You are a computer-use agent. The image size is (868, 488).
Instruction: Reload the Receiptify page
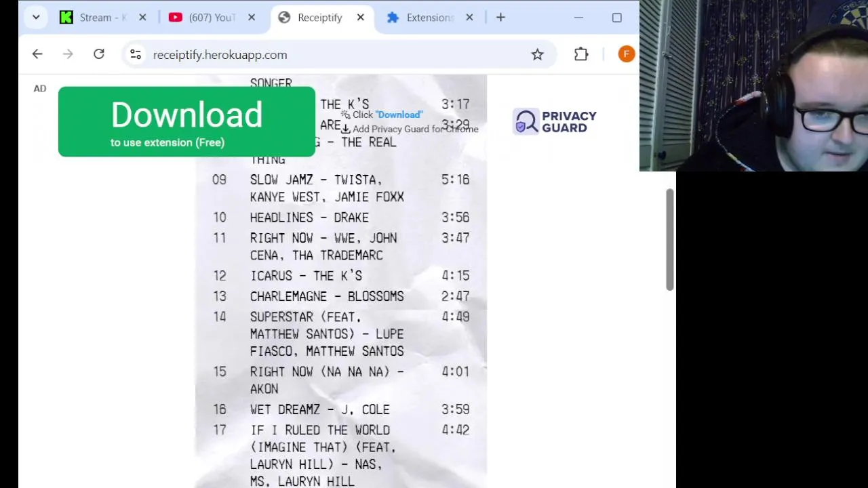[99, 54]
